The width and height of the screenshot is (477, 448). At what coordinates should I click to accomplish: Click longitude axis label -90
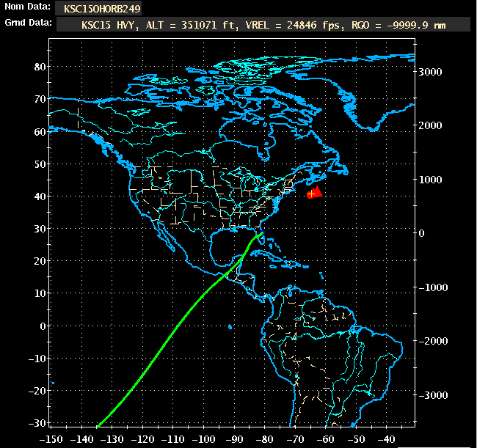tap(234, 439)
